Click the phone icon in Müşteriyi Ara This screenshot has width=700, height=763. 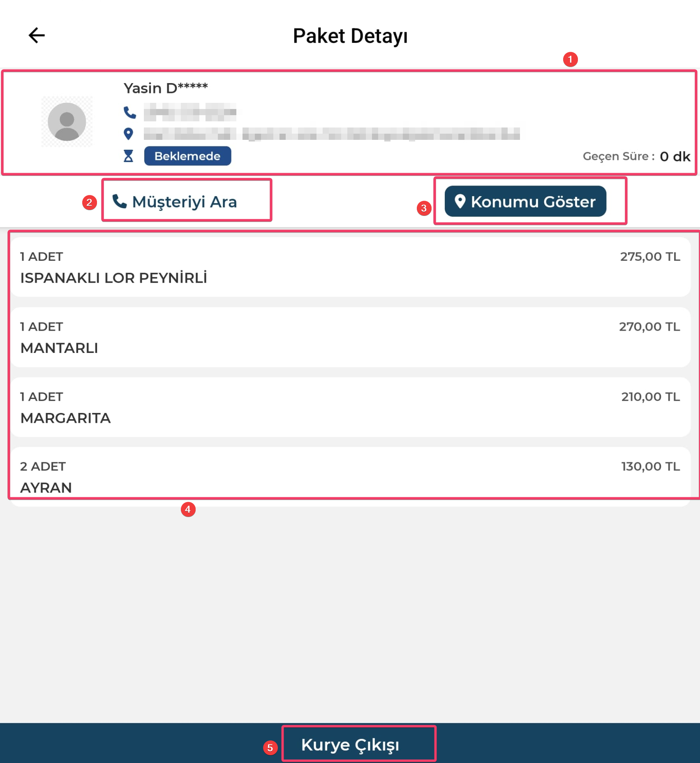120,201
